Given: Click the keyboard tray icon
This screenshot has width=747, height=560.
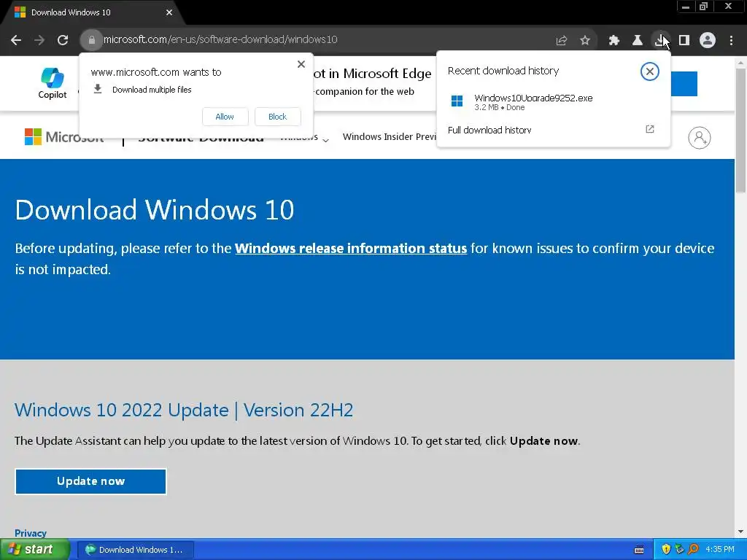Looking at the screenshot, I should 639,550.
